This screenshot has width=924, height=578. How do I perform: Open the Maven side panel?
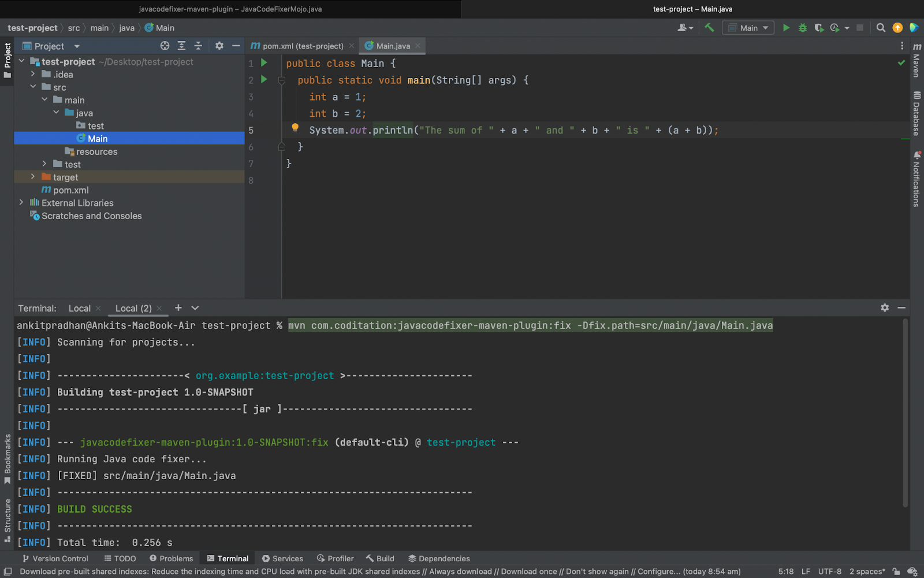point(917,60)
